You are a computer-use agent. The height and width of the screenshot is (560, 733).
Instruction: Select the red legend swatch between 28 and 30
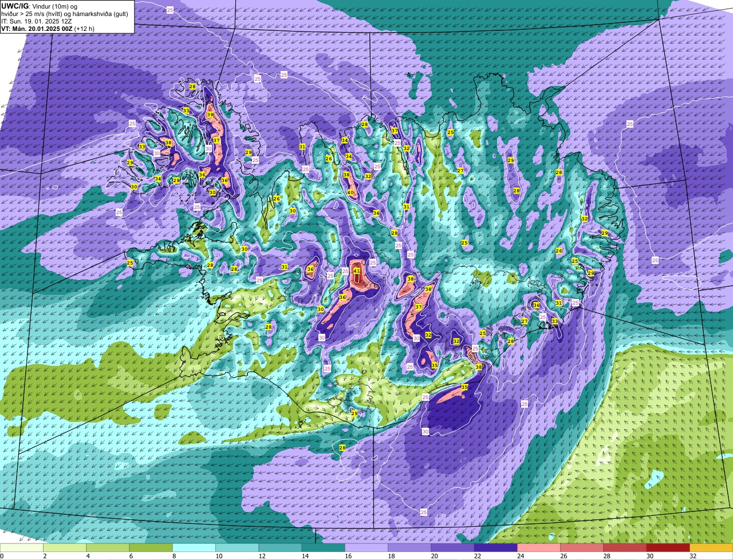[625, 548]
